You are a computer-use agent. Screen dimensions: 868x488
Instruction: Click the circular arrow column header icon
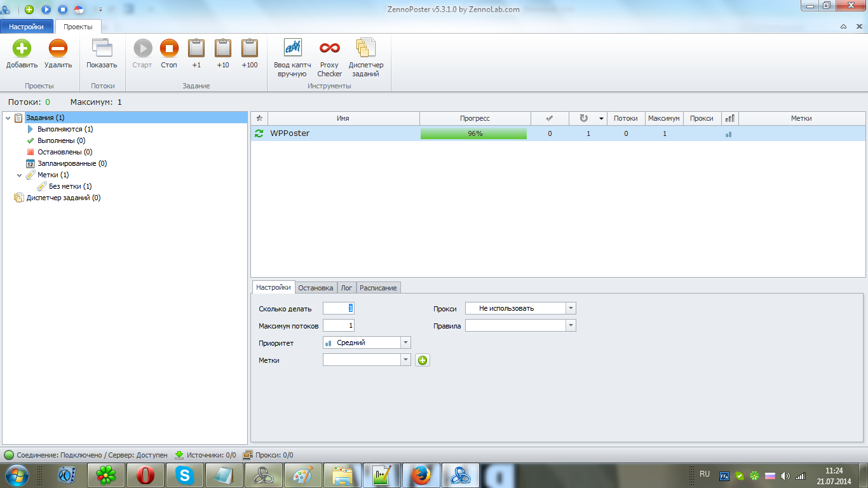pyautogui.click(x=583, y=118)
